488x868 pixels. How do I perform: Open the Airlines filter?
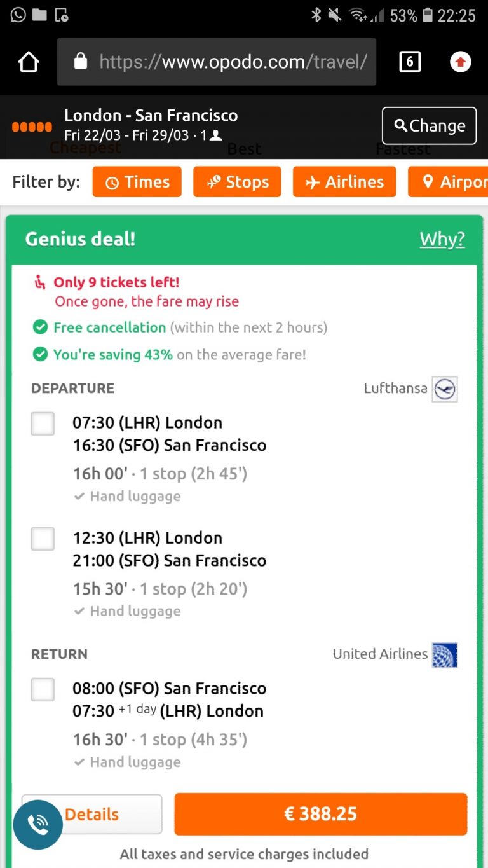pyautogui.click(x=344, y=182)
